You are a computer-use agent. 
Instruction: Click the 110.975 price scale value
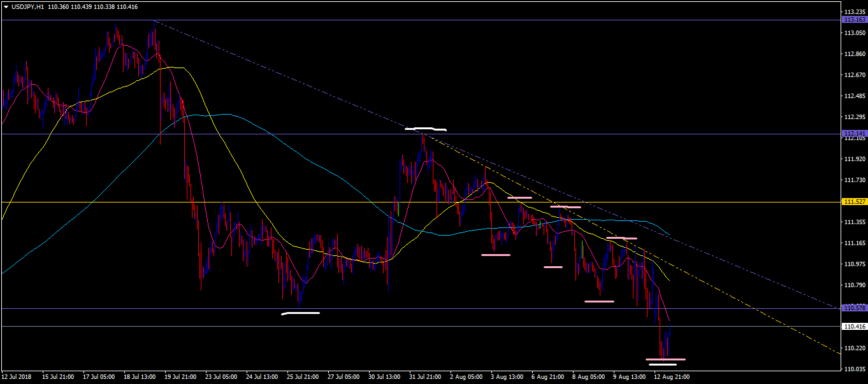tap(854, 264)
